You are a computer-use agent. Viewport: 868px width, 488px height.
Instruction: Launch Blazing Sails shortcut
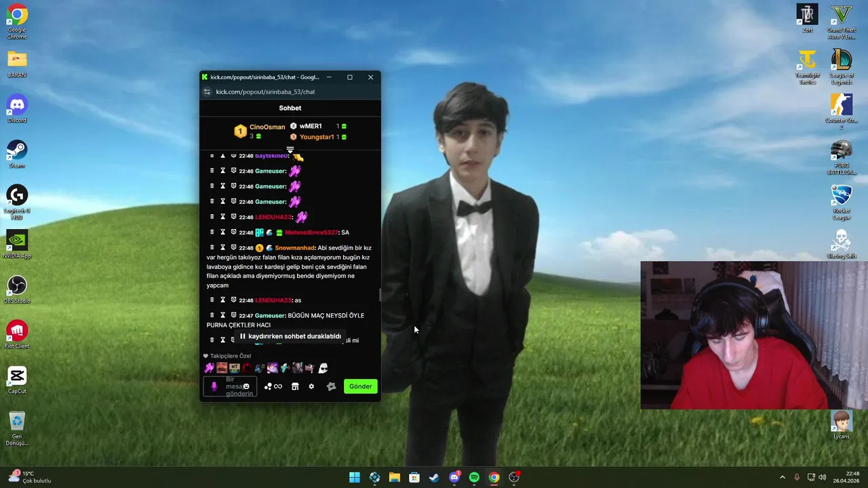[841, 244]
